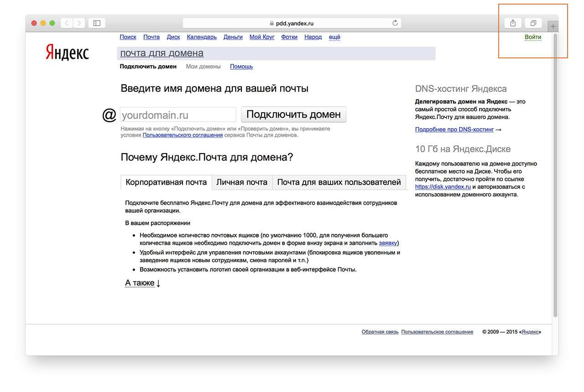Click the 10 Гб на Яндекс.Диске heading

(x=463, y=149)
